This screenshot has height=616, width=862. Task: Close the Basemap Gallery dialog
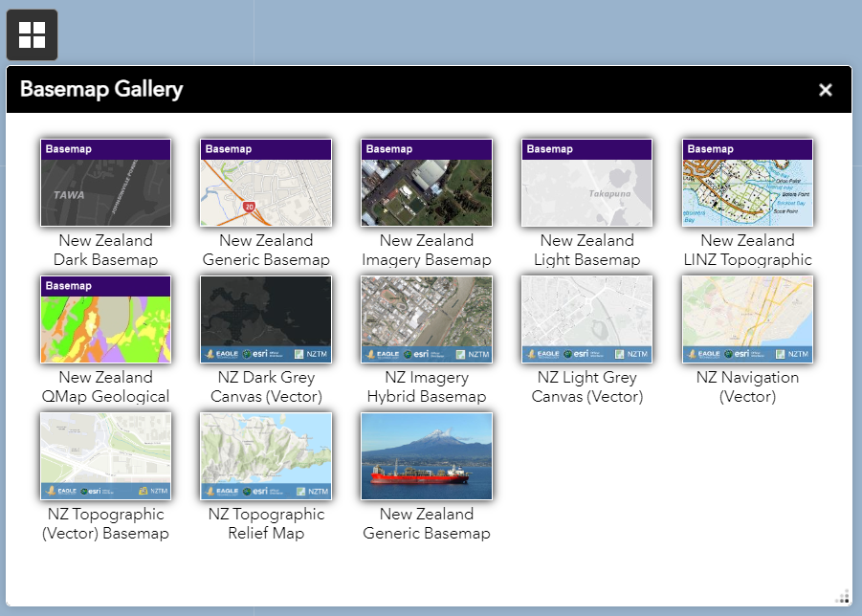pyautogui.click(x=825, y=89)
